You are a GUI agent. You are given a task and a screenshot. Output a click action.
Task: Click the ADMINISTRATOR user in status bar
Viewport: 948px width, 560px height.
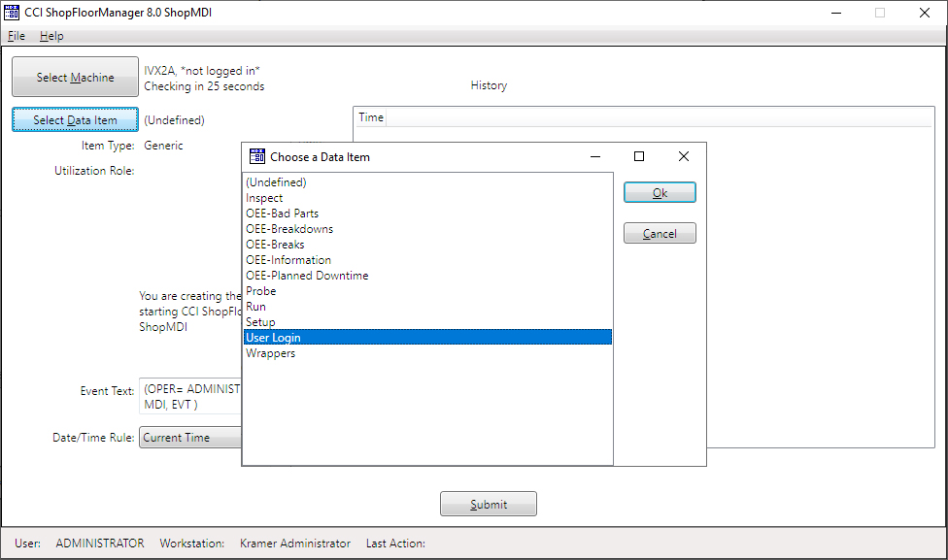(100, 544)
